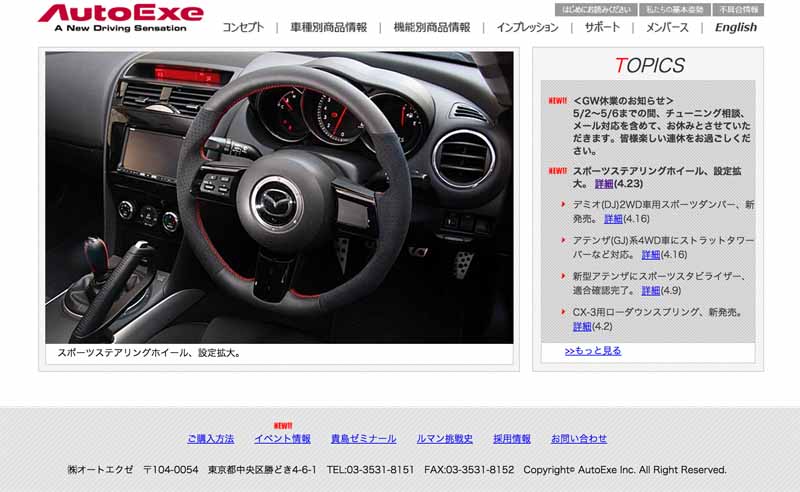Open the 機能別商品情報 menu item
This screenshot has height=492, width=800.
pos(432,27)
